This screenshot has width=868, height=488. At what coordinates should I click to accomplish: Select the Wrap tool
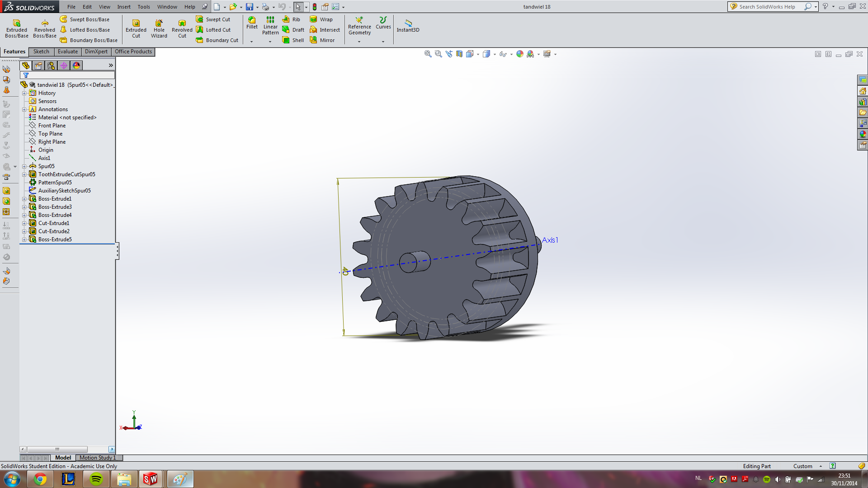pos(321,19)
